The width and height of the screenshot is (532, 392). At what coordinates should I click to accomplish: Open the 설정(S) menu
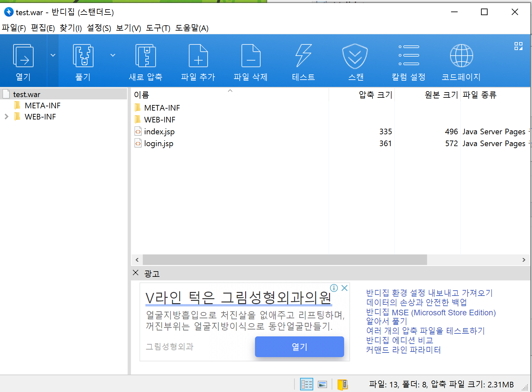[99, 28]
